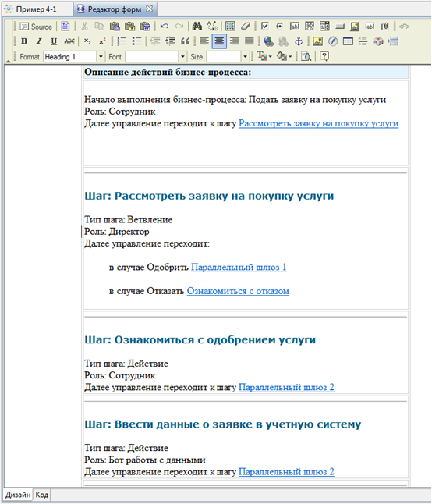This screenshot has width=432, height=504.
Task: Insert a text field form element
Action: point(295,27)
